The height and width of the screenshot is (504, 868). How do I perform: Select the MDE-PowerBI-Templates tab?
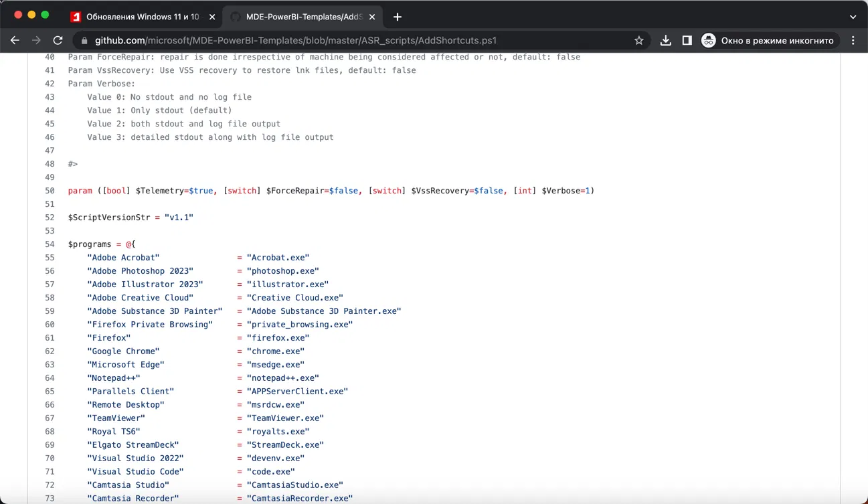point(302,17)
